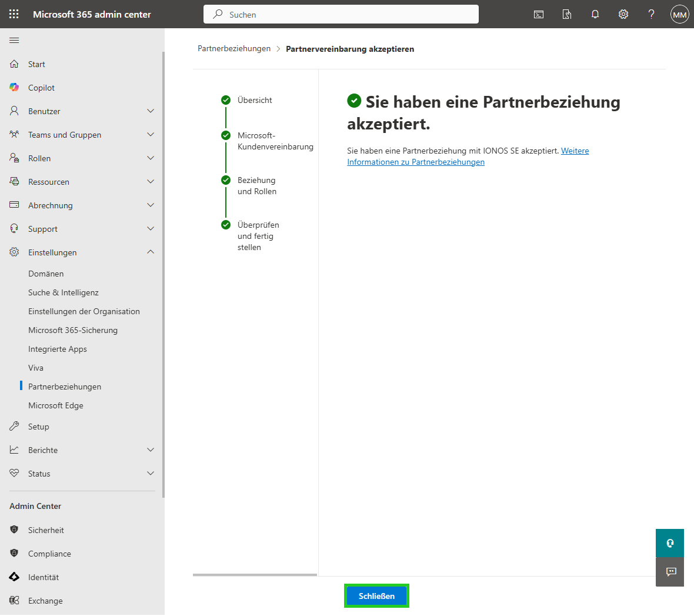Click the Exchange icon in sidebar
694x616 pixels.
(14, 601)
